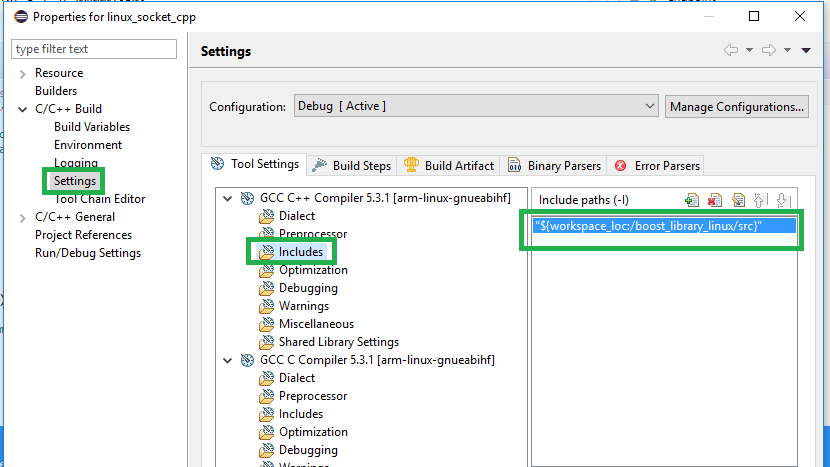Image resolution: width=830 pixels, height=467 pixels.
Task: Collapse the GCC C++ Compiler 5.3.1 node
Action: pos(230,198)
